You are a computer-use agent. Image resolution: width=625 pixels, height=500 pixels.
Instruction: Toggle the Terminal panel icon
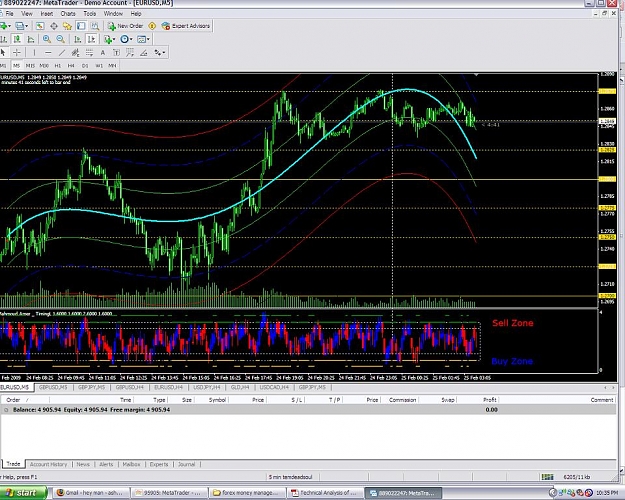(x=81, y=26)
